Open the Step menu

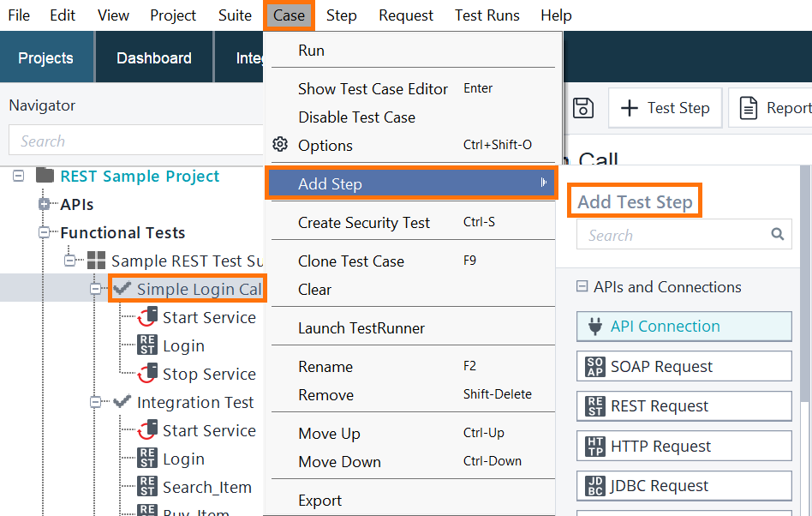point(342,15)
